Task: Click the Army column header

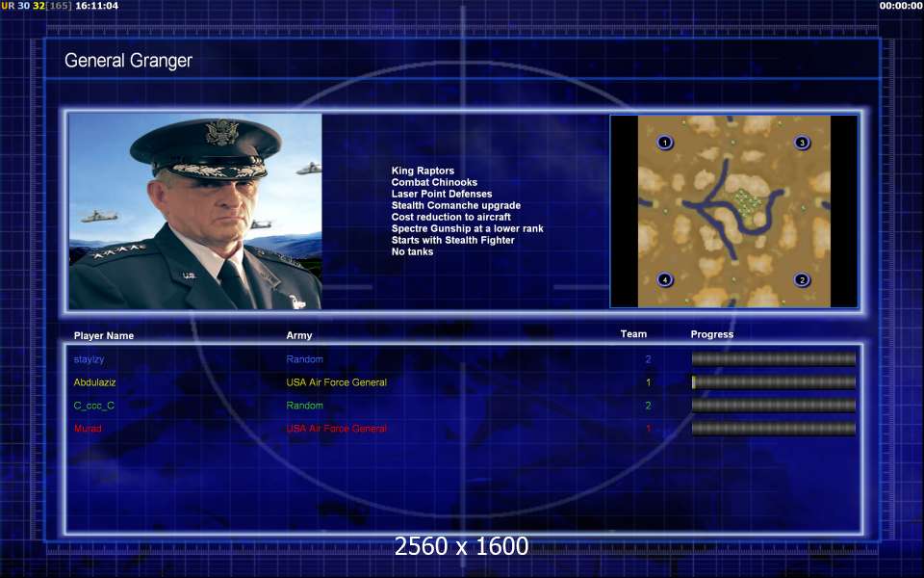Action: point(298,335)
